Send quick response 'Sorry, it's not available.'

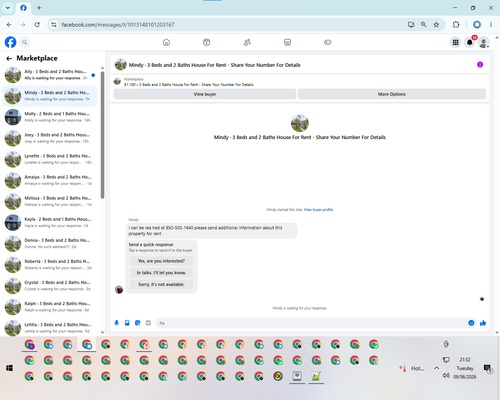point(161,284)
